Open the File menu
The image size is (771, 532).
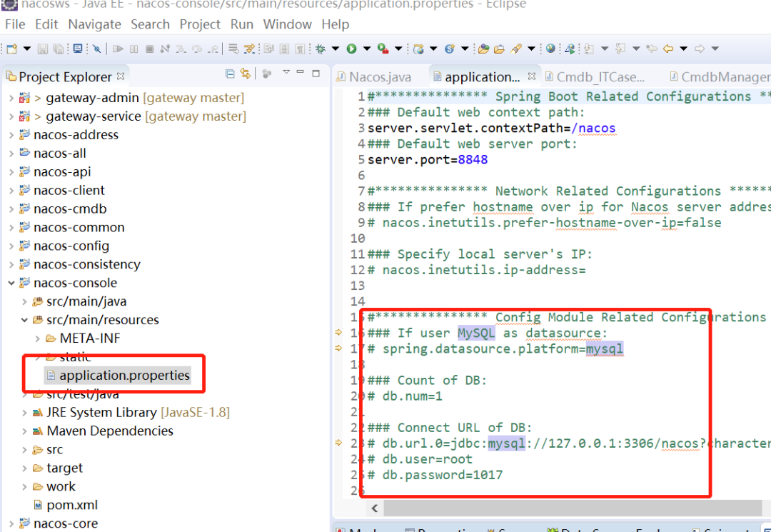[x=15, y=24]
